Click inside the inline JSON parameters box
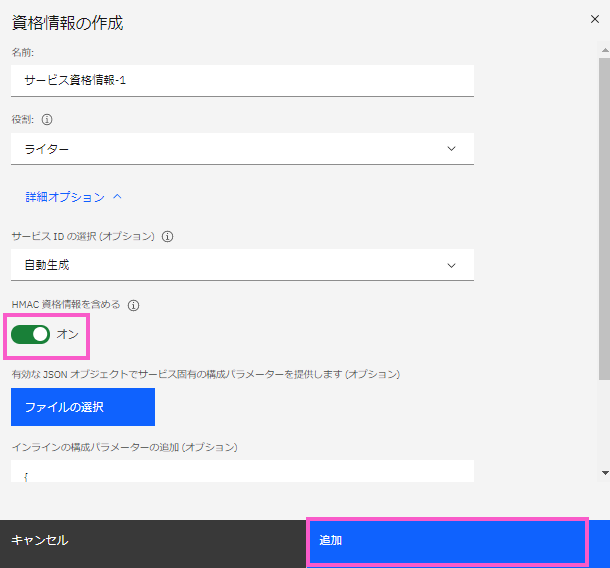 coord(240,472)
